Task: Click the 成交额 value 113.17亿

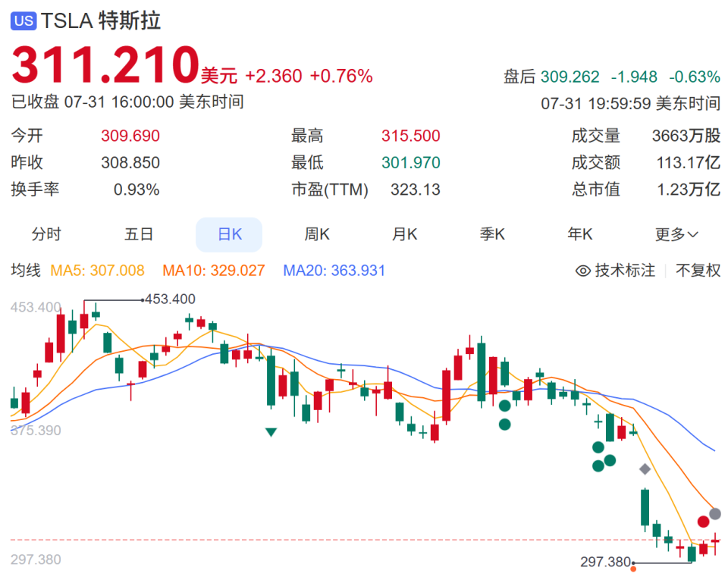Action: 689,162
